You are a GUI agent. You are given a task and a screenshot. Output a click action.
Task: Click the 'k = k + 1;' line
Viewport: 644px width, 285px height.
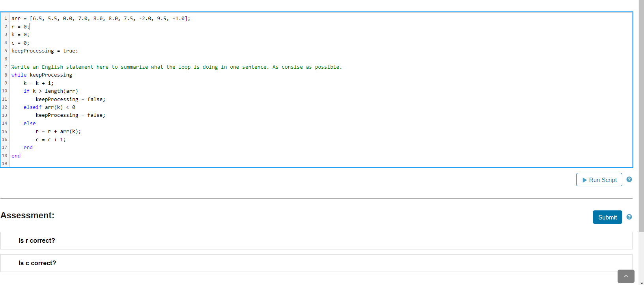pyautogui.click(x=39, y=83)
